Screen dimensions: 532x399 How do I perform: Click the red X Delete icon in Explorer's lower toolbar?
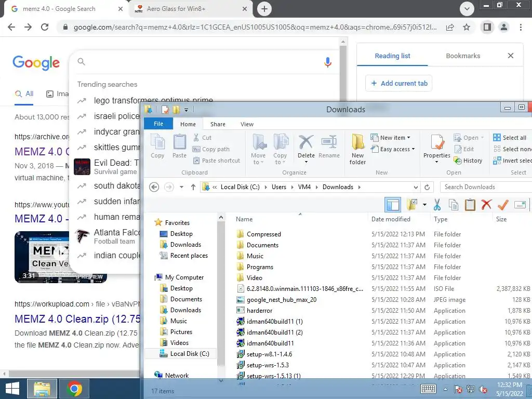pyautogui.click(x=486, y=205)
